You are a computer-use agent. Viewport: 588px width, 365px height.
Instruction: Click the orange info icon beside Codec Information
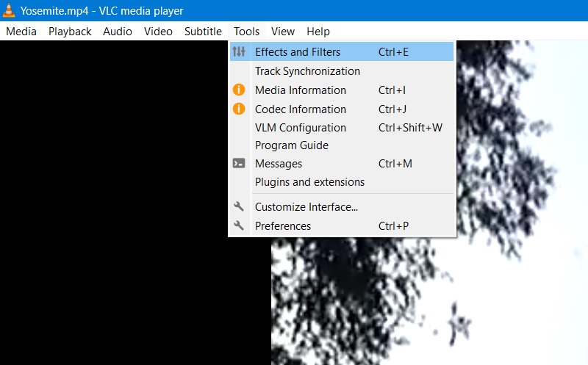pyautogui.click(x=239, y=109)
